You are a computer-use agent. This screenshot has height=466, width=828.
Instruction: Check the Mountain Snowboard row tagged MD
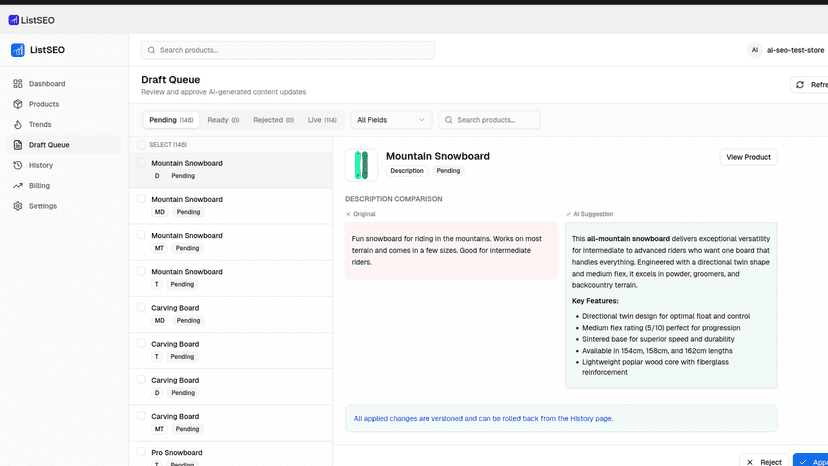coord(141,199)
